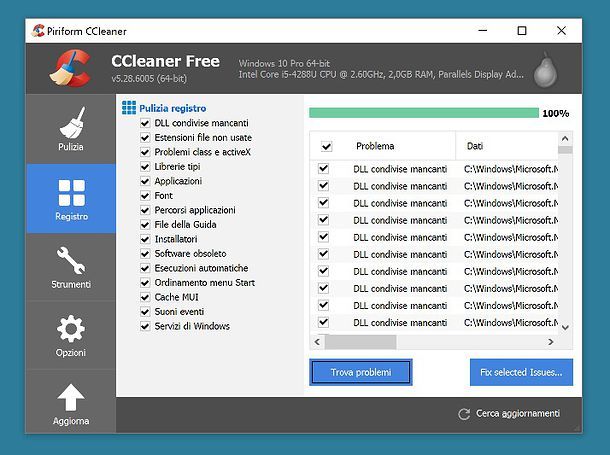Toggle File della Guida checkbox

tap(145, 225)
